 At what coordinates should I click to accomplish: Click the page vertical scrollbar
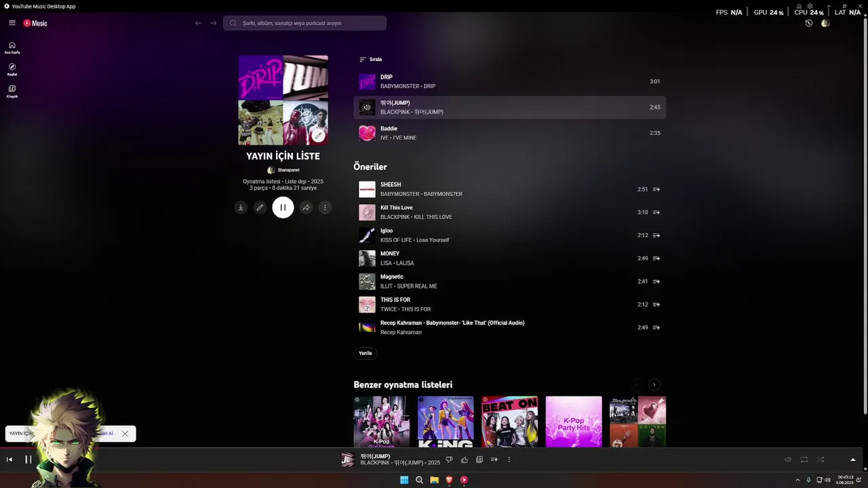865,217
